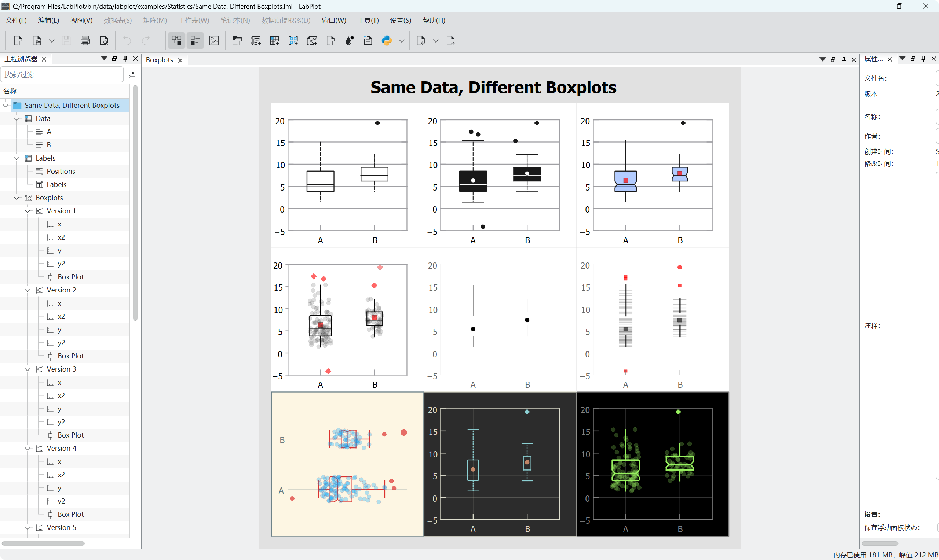Open the 窗口(W) menu
The image size is (939, 560).
[333, 21]
